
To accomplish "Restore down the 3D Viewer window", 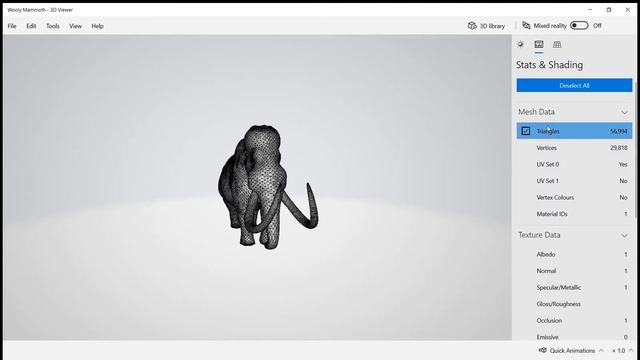I will (609, 9).
